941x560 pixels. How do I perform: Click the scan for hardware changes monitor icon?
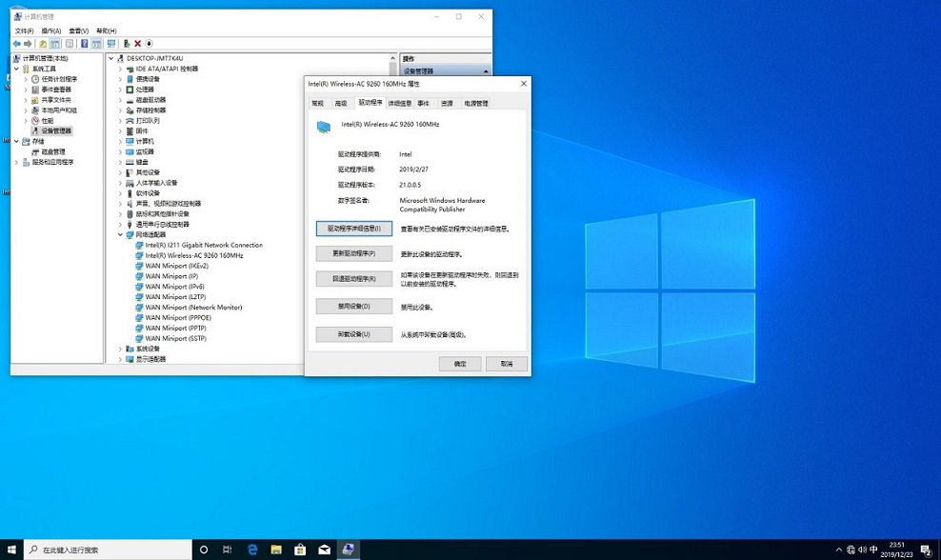(x=111, y=44)
